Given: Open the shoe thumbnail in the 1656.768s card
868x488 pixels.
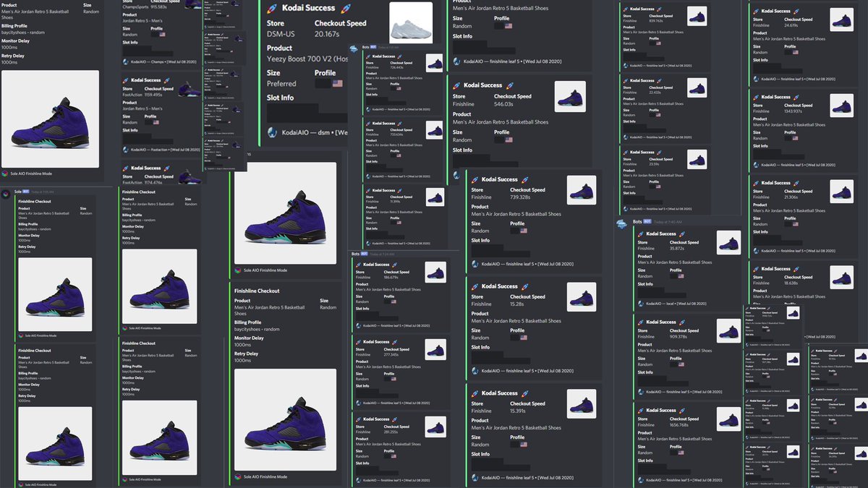Looking at the screenshot, I should [729, 419].
